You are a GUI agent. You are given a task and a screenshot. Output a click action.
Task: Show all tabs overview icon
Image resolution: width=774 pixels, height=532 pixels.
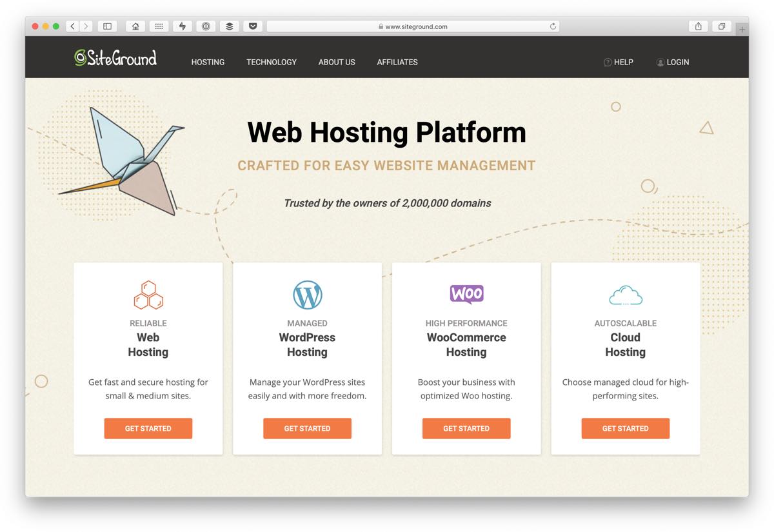coord(722,26)
